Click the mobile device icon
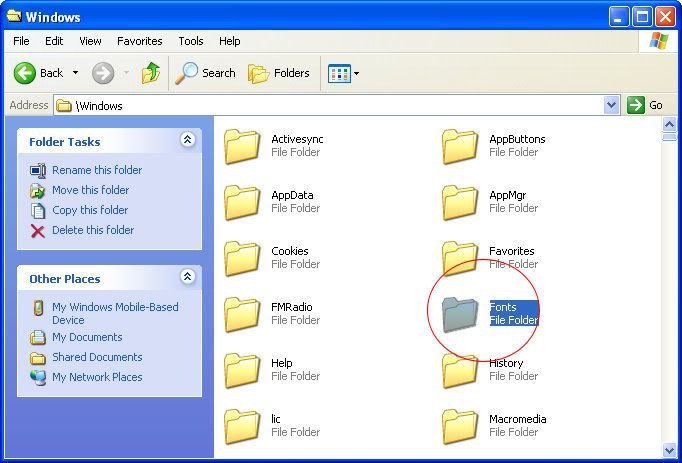Screen dimensions: 682x463 (38, 308)
